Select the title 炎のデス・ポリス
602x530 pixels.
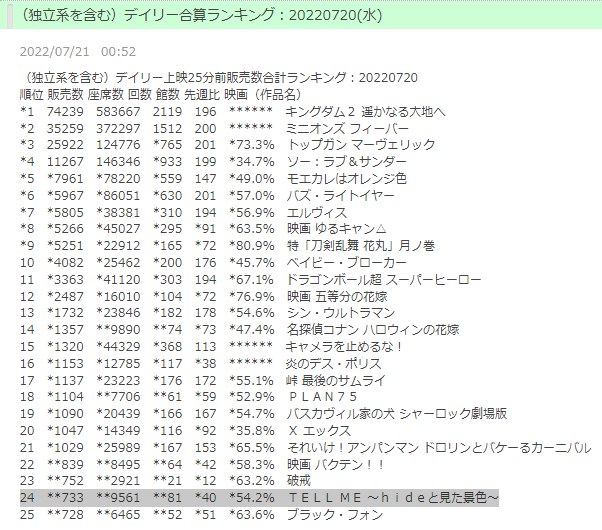pos(334,363)
